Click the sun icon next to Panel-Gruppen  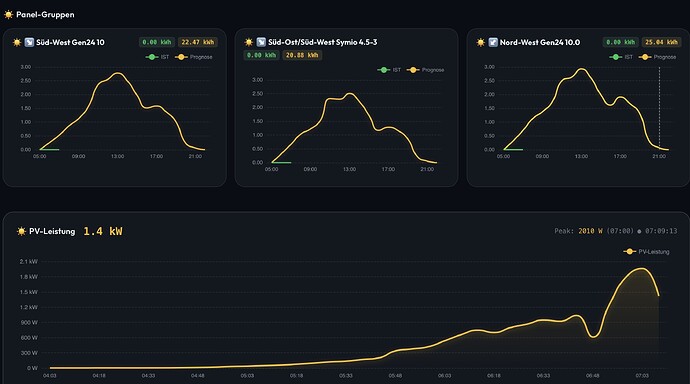8,15
